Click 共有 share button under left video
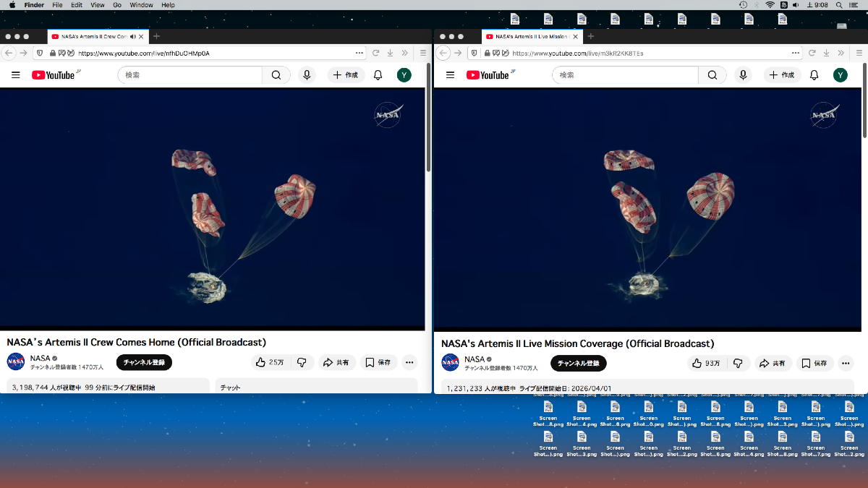 tap(336, 362)
